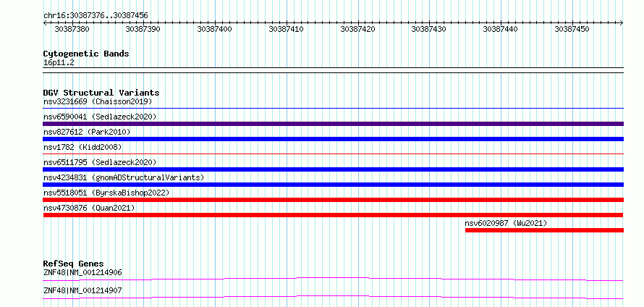This screenshot has width=644, height=307.
Task: Click the red bar under nsv5518051
Action: click(333, 200)
